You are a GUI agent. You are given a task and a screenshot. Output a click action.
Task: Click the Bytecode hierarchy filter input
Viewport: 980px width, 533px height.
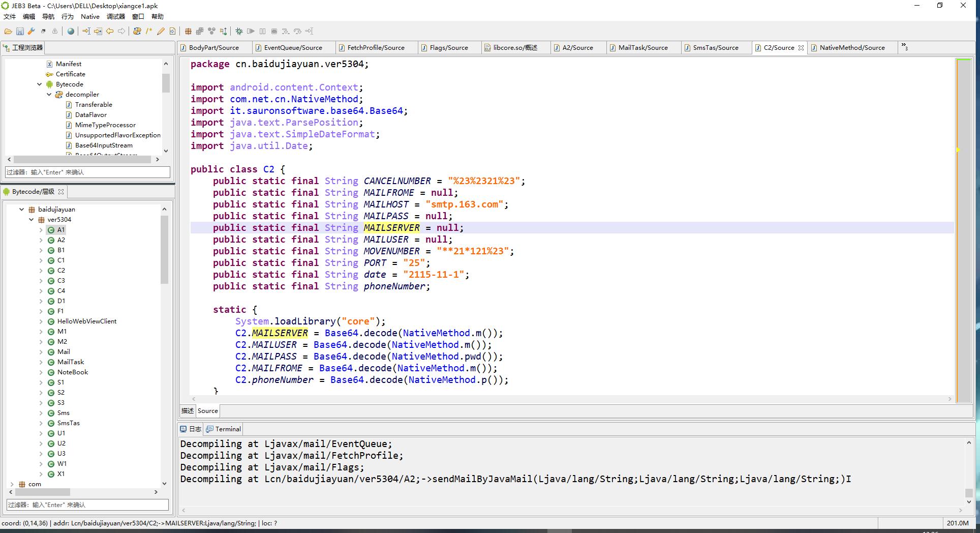coord(87,505)
